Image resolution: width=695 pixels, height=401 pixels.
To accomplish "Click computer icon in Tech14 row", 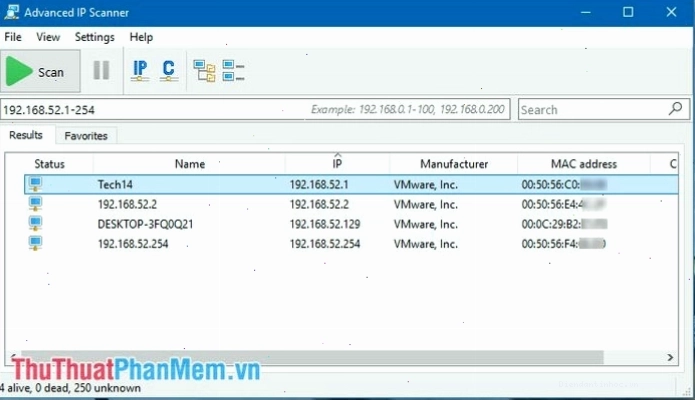I will click(35, 184).
